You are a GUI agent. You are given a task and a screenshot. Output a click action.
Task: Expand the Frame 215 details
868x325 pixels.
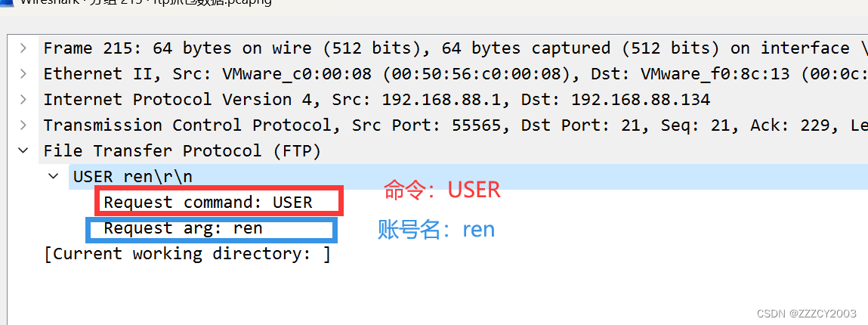24,48
